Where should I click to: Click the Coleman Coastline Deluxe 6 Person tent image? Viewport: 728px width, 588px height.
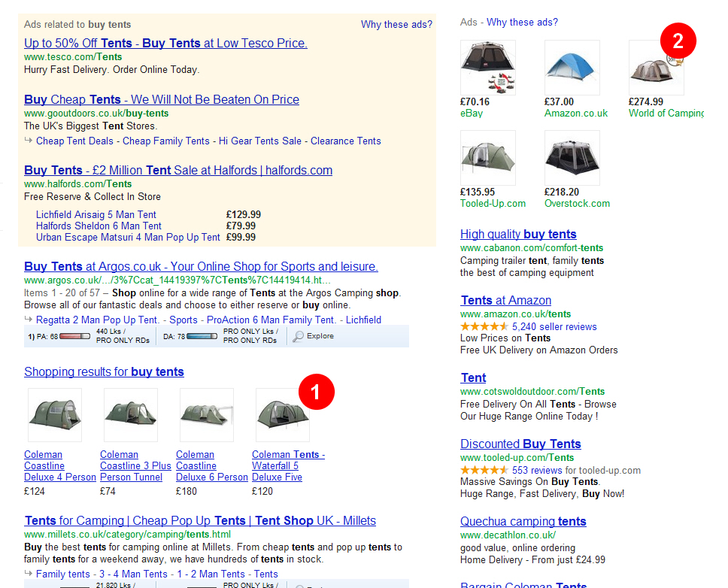click(207, 415)
